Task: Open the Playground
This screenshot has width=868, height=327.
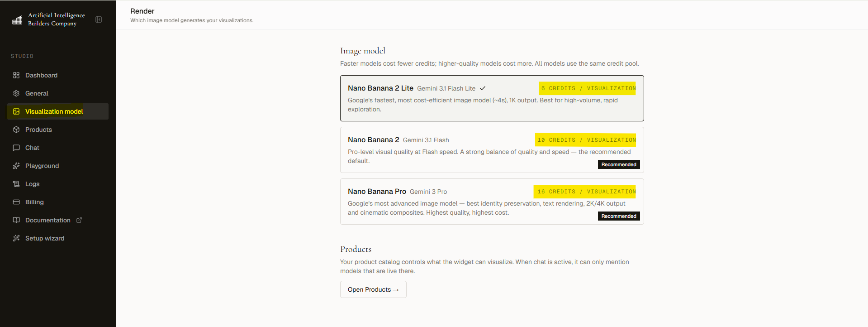Action: click(58, 166)
